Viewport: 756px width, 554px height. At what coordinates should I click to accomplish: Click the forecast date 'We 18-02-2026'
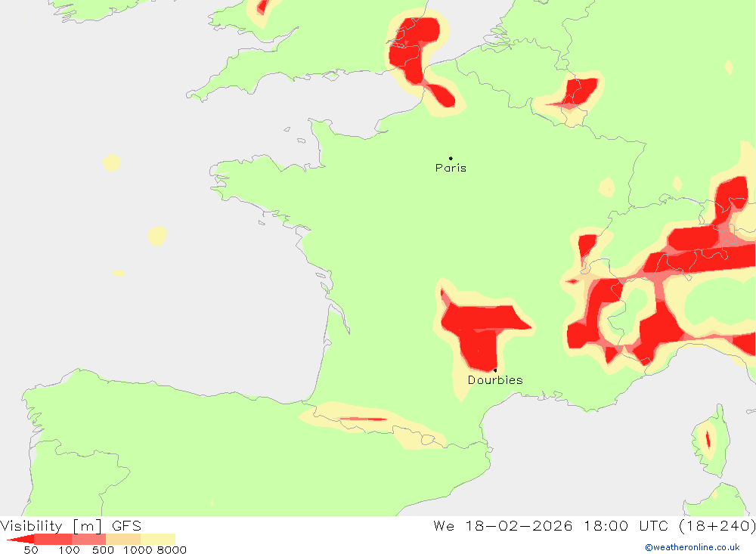[x=503, y=525]
